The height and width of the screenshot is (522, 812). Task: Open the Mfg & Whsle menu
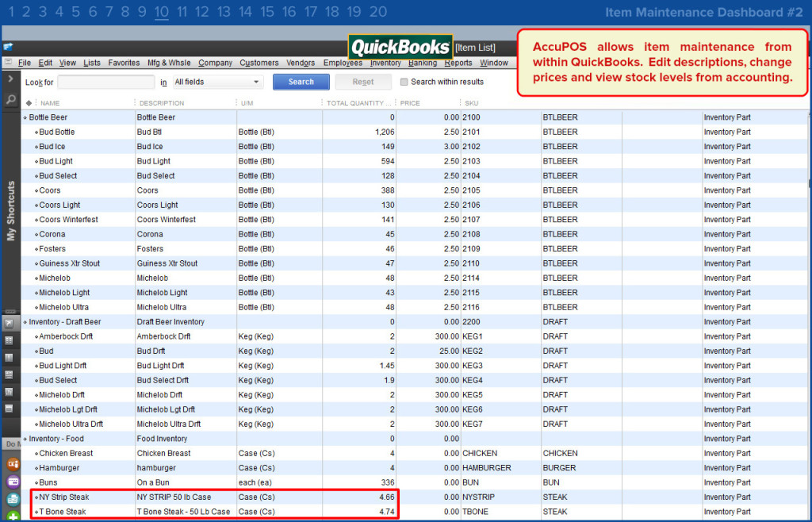169,63
